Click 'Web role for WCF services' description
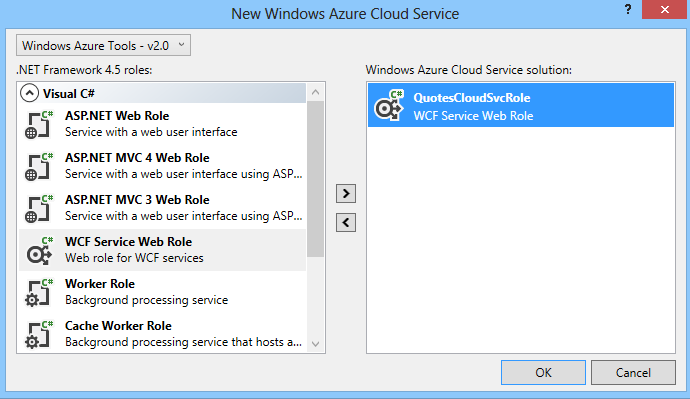Screen dimensions: 690x399 point(134,258)
